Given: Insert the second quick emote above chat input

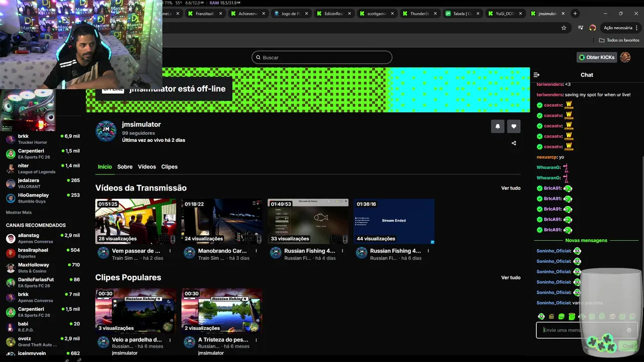Looking at the screenshot, I should [x=551, y=317].
